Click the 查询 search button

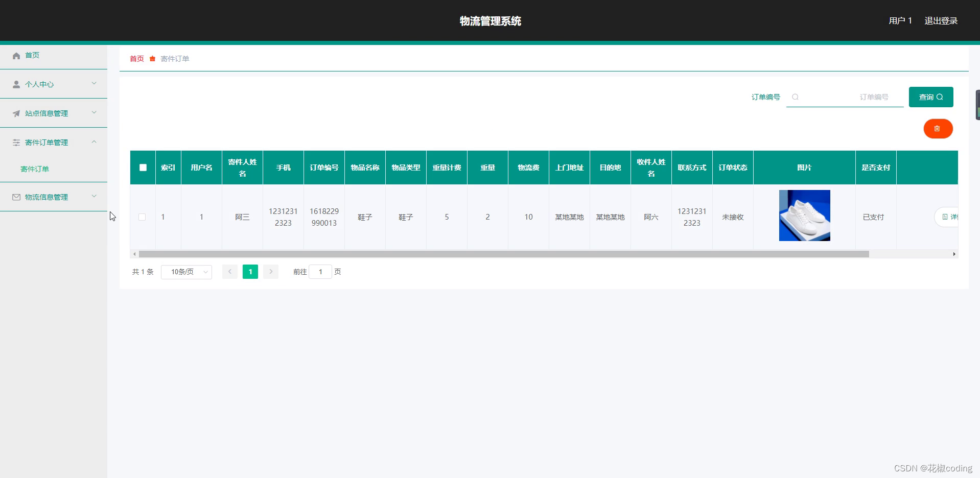coord(931,97)
